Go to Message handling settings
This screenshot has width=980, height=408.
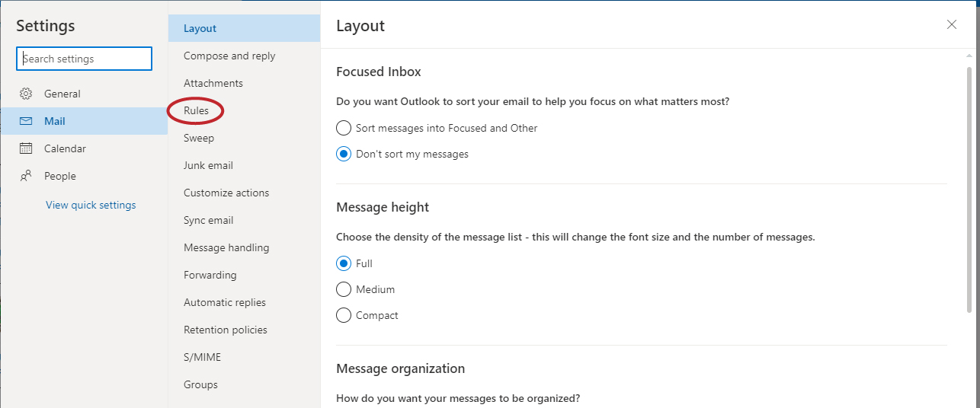point(244,247)
